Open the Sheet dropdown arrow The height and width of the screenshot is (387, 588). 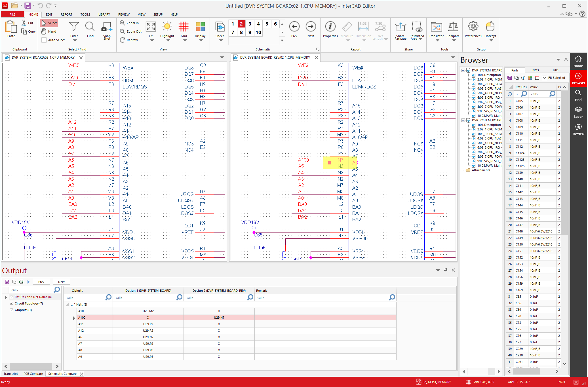click(x=220, y=41)
